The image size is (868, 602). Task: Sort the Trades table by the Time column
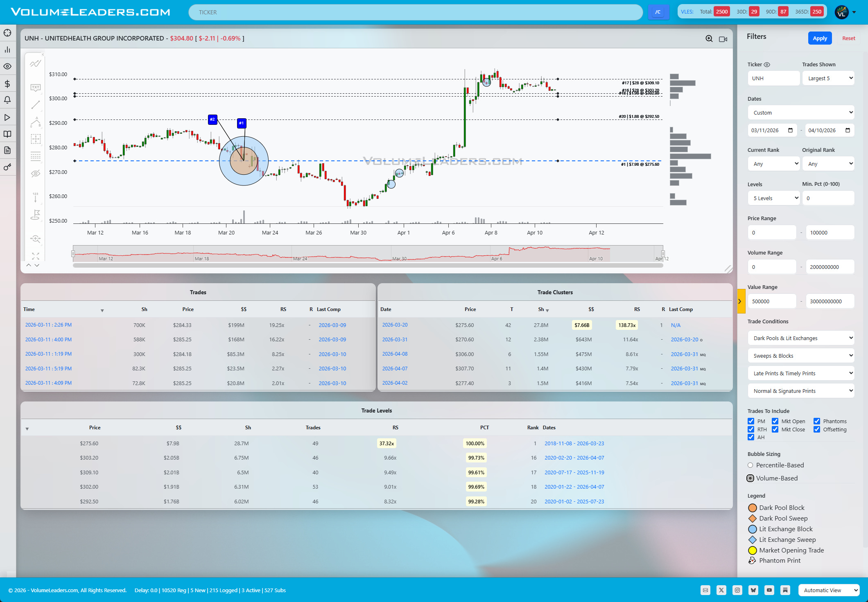click(x=29, y=309)
